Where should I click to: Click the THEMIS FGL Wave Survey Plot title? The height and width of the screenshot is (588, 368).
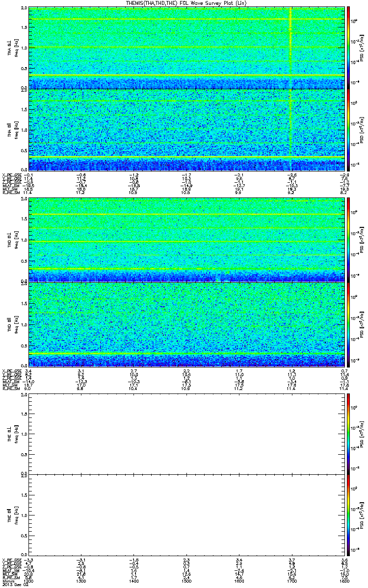[x=184, y=3]
